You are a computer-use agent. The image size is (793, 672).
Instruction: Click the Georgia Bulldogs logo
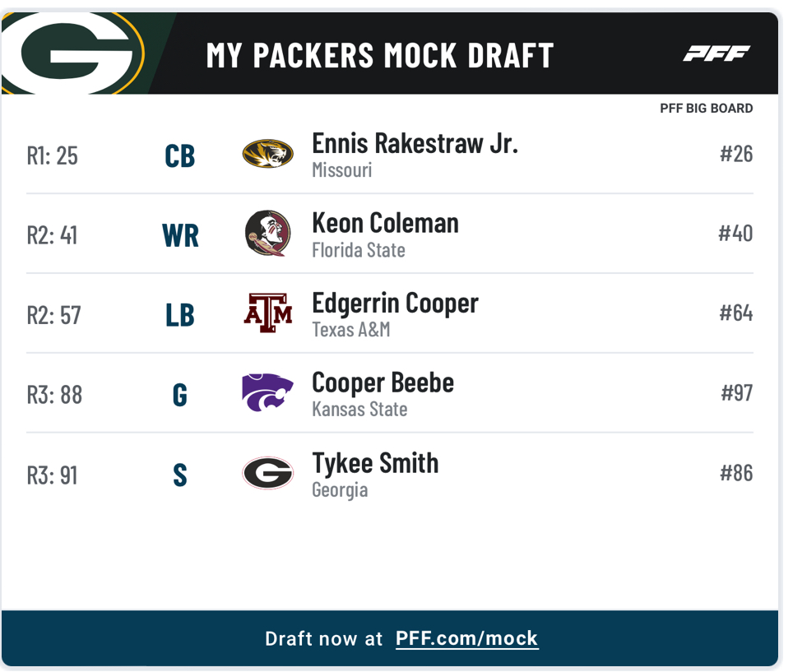(x=267, y=473)
